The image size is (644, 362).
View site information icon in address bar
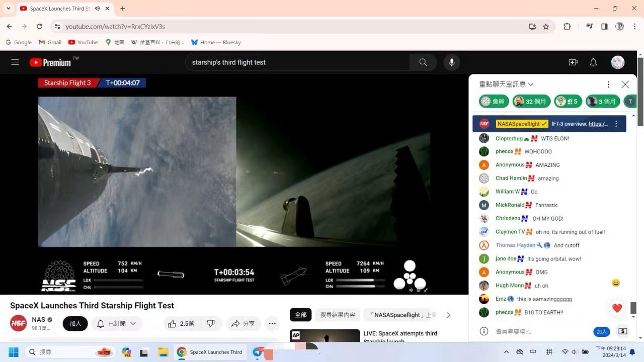pyautogui.click(x=57, y=26)
